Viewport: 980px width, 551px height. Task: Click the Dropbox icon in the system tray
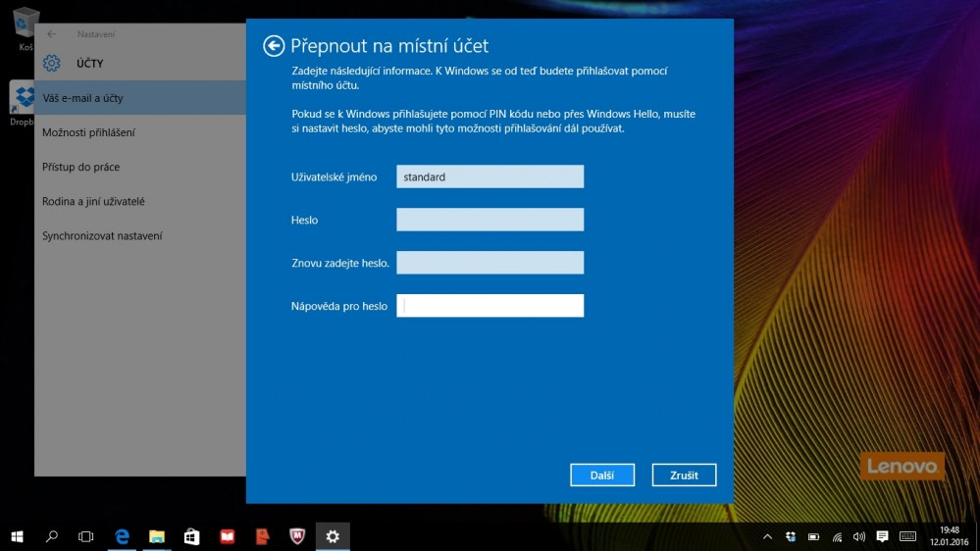tap(790, 536)
